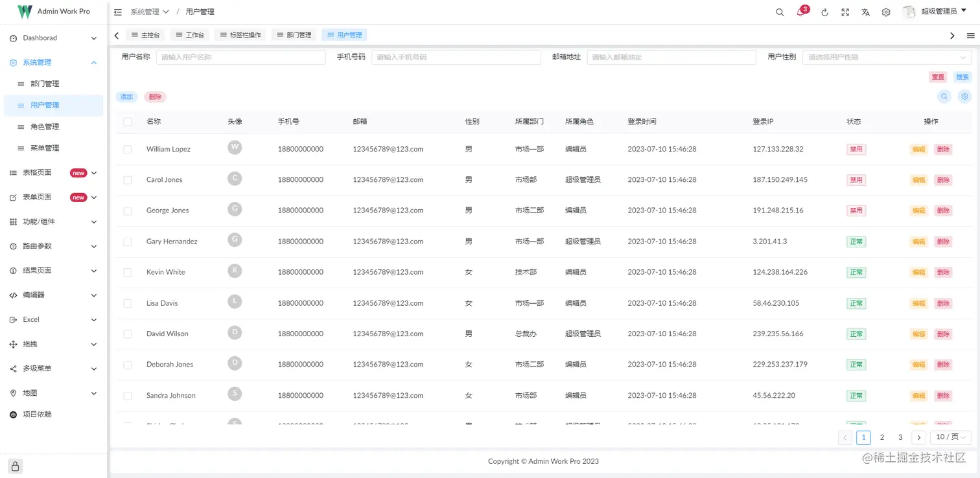Expand the Dashborad sidebar menu
The width and height of the screenshot is (980, 478).
click(53, 38)
